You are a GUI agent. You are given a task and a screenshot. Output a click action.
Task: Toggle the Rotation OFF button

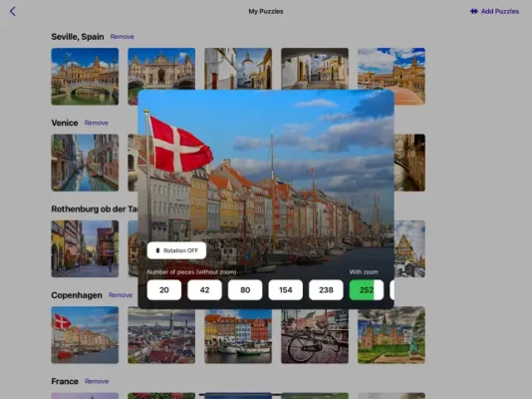(176, 250)
